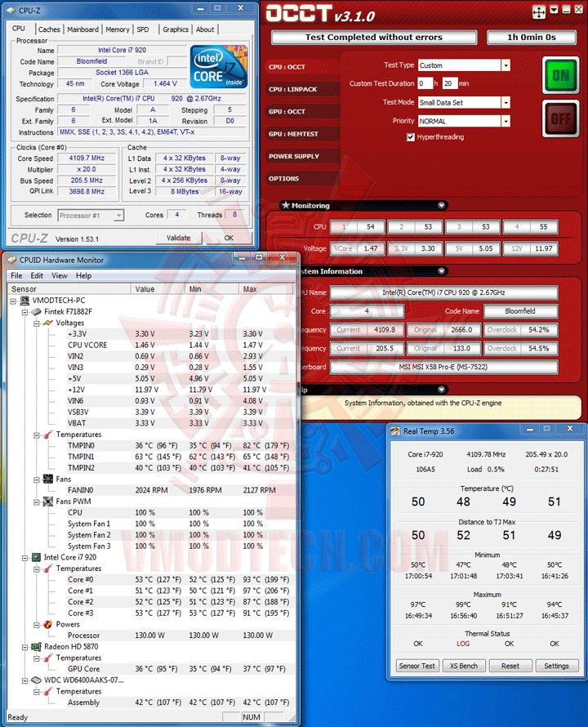Click the Radeon HD 5870 graphics card icon
Image resolution: width=588 pixels, height=727 pixels.
[x=36, y=646]
